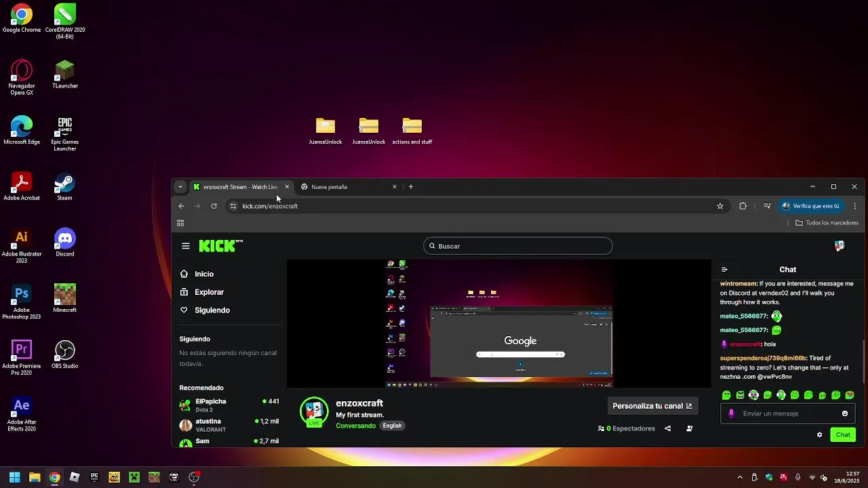
Task: Go back in browser history
Action: tap(181, 206)
